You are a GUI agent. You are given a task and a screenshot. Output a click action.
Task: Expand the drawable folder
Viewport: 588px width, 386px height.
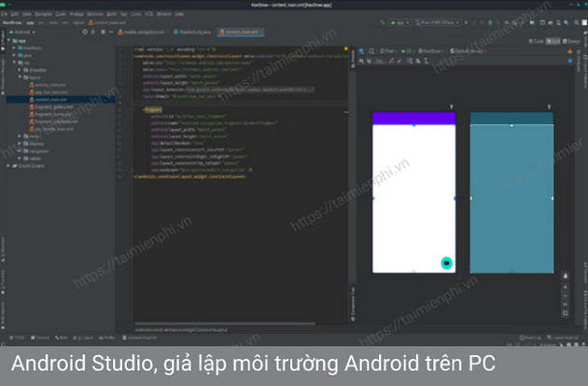click(20, 70)
